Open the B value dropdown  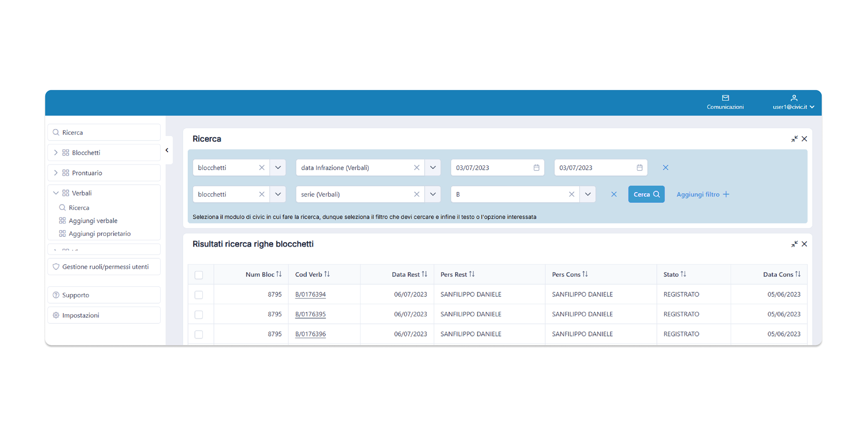(x=587, y=194)
